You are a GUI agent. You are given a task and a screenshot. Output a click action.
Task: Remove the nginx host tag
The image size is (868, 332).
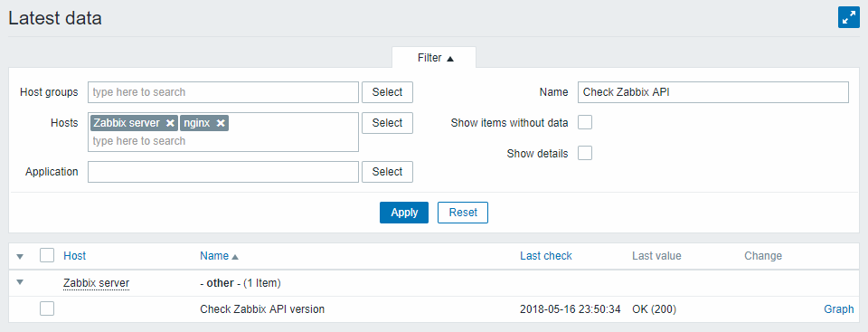pos(221,123)
